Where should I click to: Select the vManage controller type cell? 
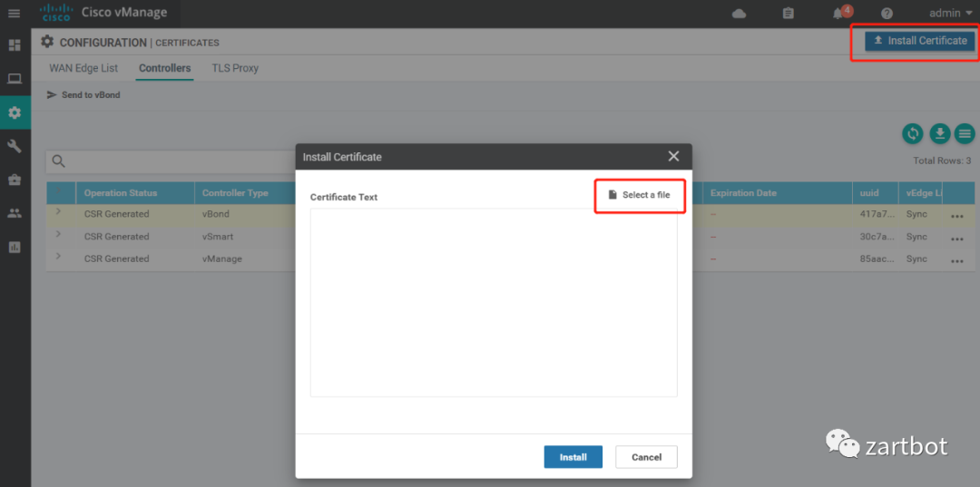pos(222,258)
